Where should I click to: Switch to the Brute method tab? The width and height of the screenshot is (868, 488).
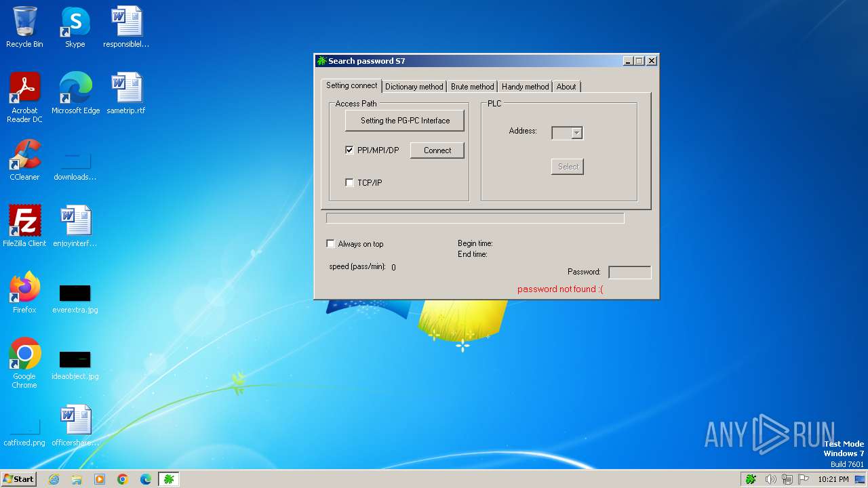click(x=473, y=87)
